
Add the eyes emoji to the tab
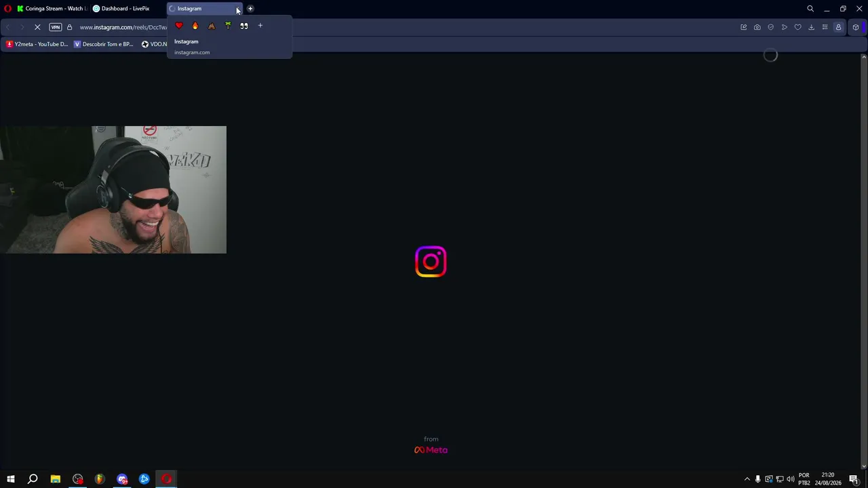tap(244, 26)
